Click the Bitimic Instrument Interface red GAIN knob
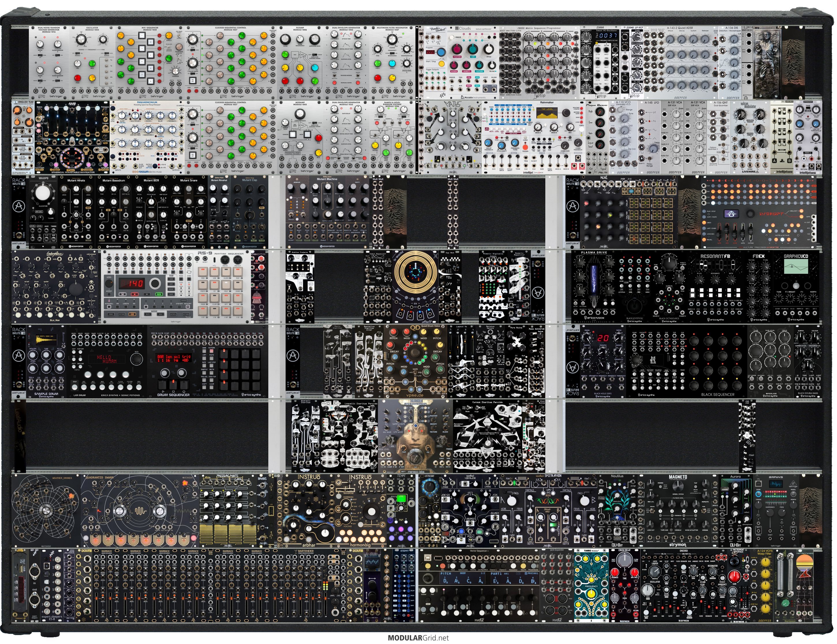837x644 pixels. [734, 576]
